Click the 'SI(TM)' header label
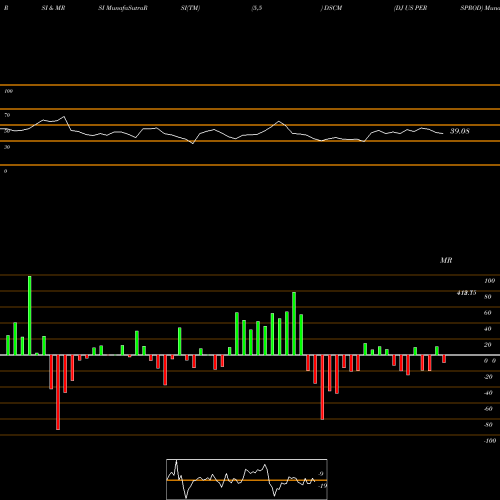This screenshot has width=500, height=500. pyautogui.click(x=190, y=8)
